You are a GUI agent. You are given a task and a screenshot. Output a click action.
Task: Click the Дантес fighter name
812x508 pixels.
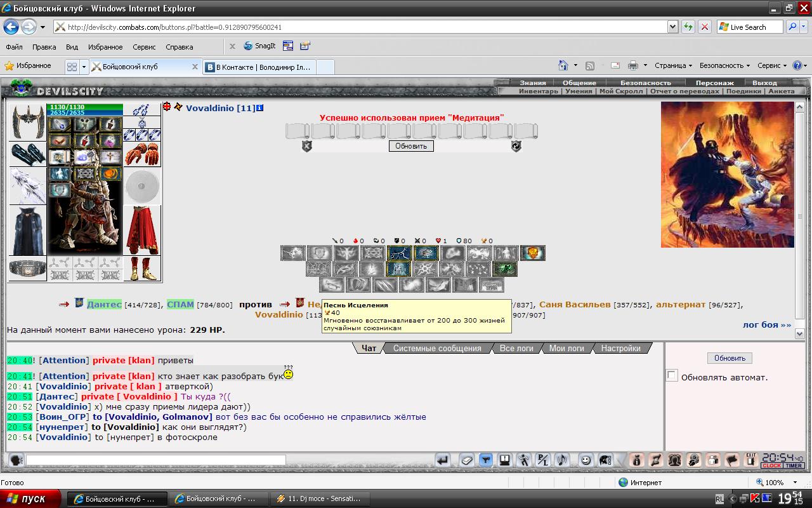point(104,304)
